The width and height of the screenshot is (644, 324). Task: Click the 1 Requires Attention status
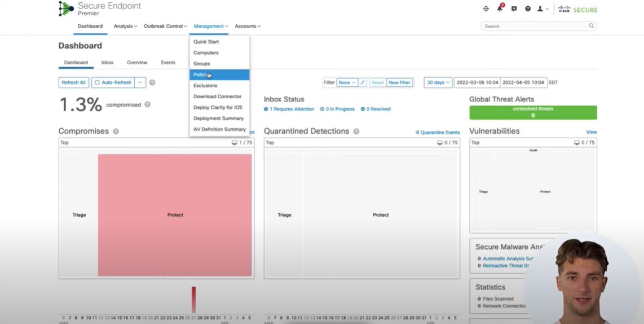pos(289,109)
